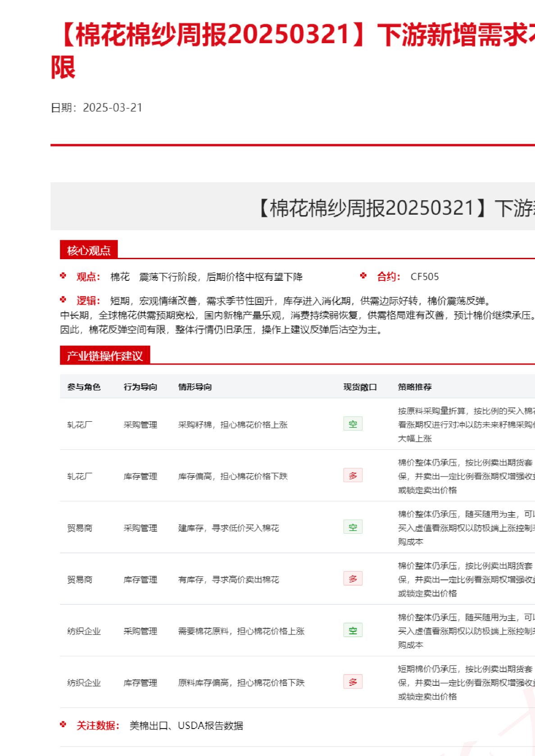Click the 情形导向 column header
535x756 pixels.
pos(195,387)
